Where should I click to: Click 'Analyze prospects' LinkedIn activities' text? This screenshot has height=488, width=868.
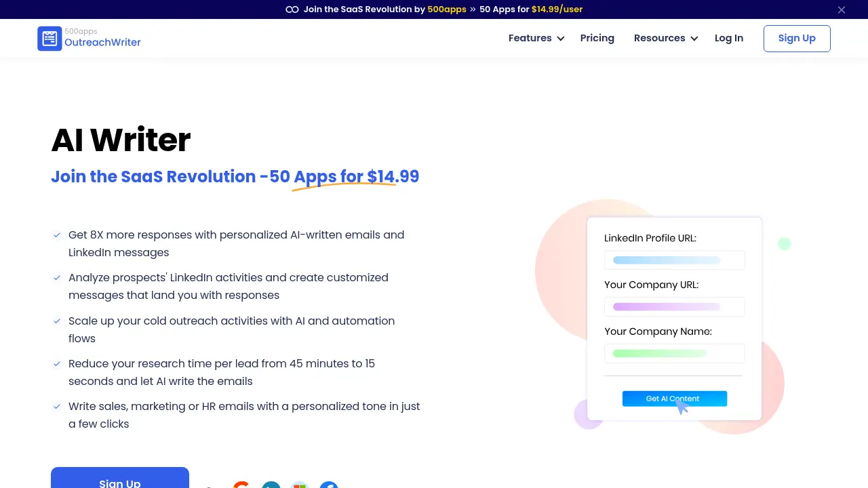point(229,286)
